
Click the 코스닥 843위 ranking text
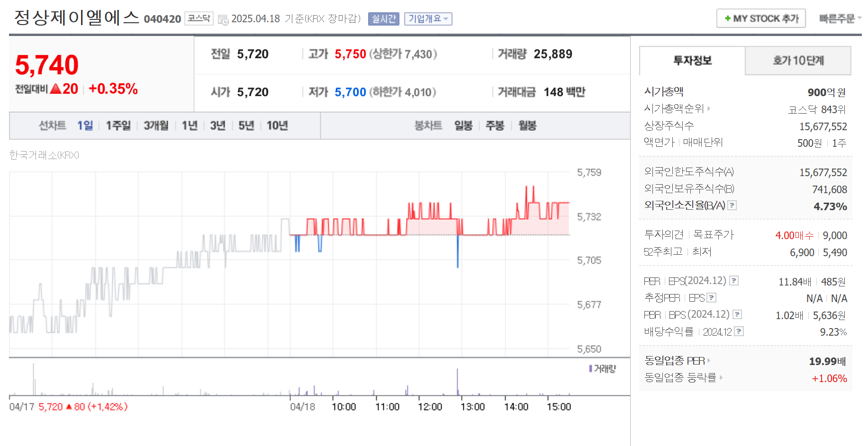(x=817, y=109)
